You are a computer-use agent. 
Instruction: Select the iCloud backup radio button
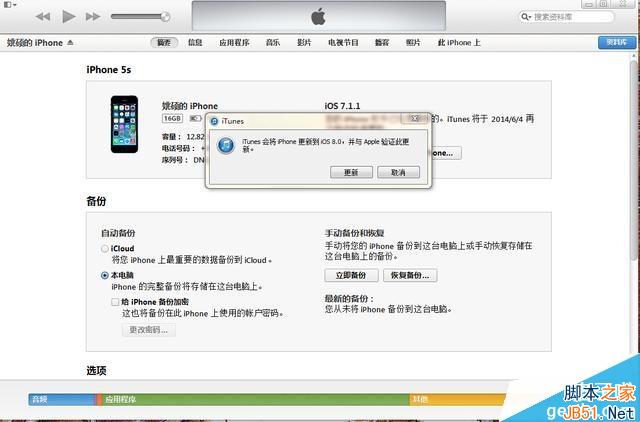pyautogui.click(x=104, y=249)
